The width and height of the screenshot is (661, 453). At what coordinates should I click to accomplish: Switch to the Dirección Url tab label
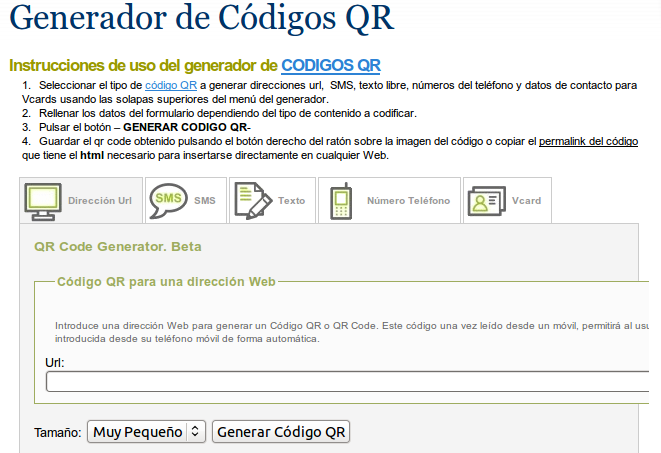[x=99, y=201]
